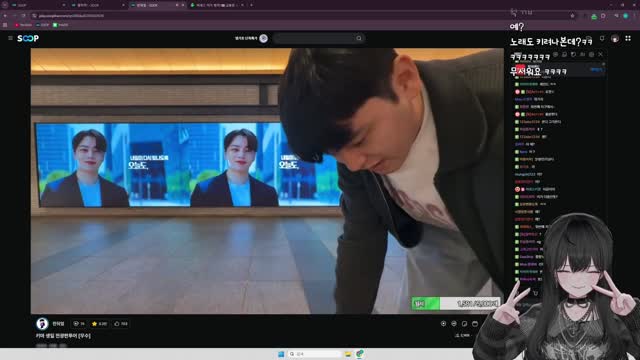The height and width of the screenshot is (360, 640).
Task: Open the profile avatar in SOOP header
Action: coord(615,38)
